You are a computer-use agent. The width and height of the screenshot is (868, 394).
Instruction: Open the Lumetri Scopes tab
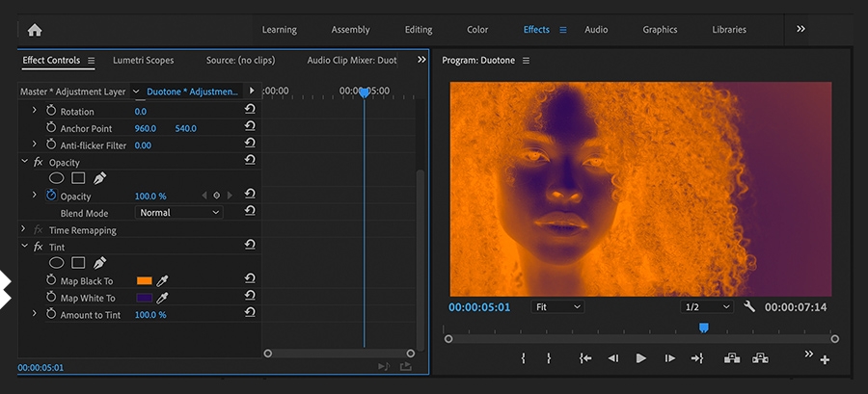coord(143,61)
